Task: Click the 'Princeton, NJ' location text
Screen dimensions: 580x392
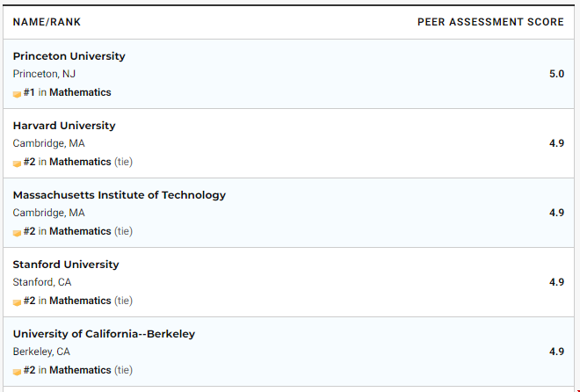Action: (44, 74)
